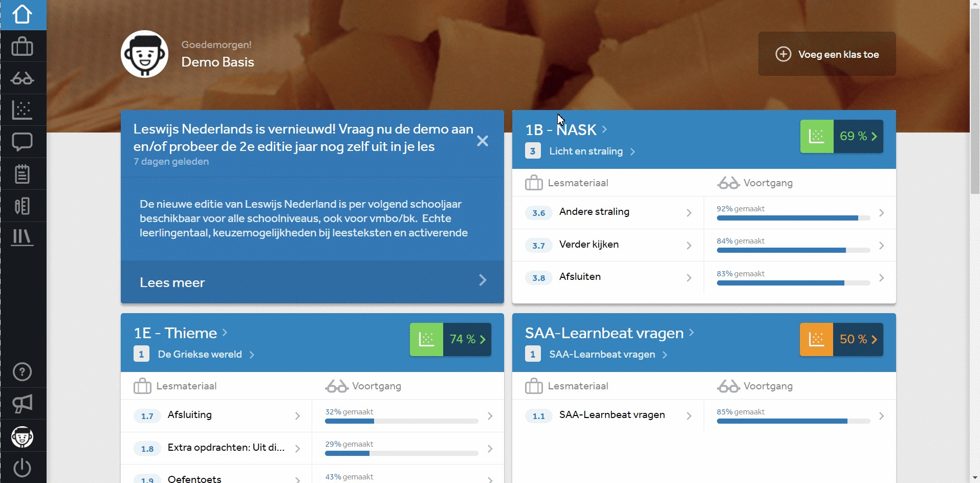Image resolution: width=980 pixels, height=483 pixels.
Task: Click the power log out icon
Action: [x=23, y=468]
